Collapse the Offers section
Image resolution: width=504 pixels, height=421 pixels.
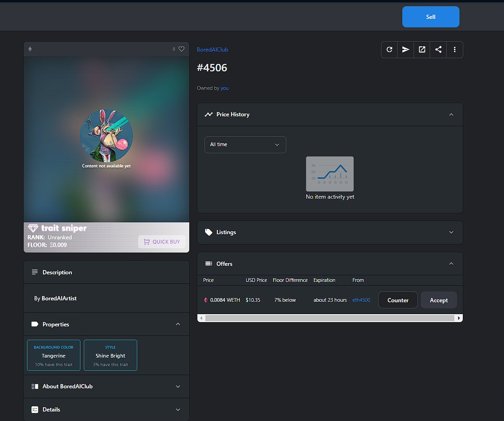[451, 263]
